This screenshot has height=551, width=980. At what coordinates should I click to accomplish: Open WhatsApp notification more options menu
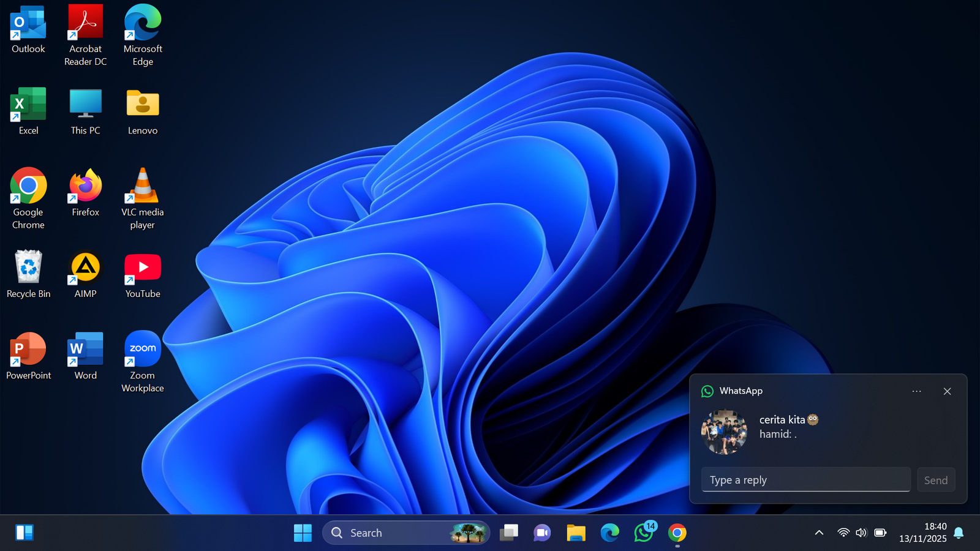[916, 391]
